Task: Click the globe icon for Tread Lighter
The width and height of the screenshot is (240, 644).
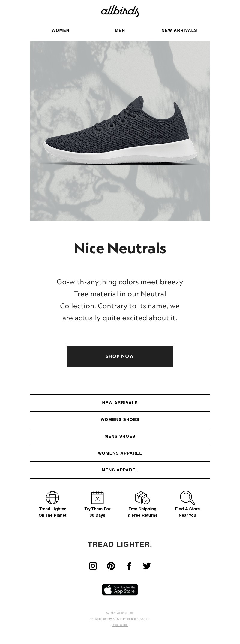Action: (x=52, y=497)
